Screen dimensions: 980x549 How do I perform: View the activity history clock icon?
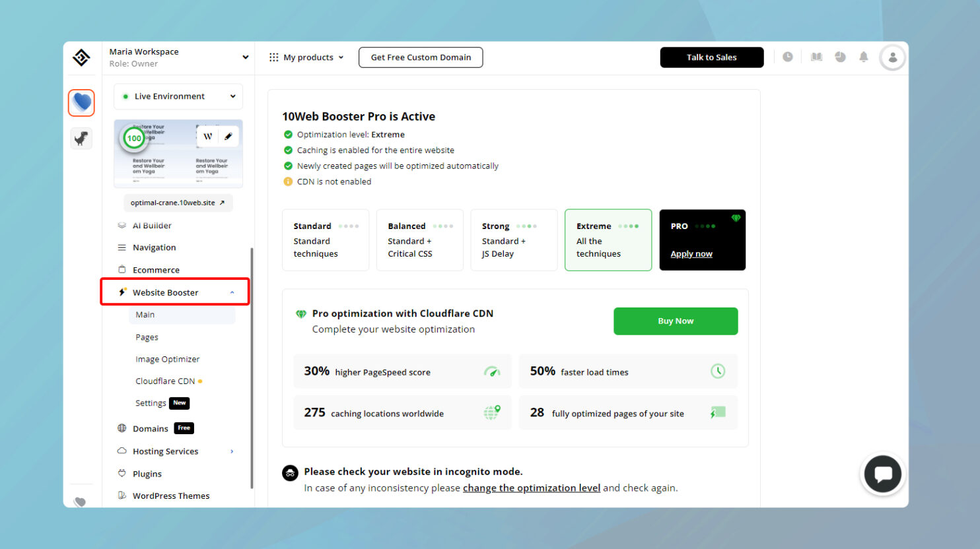787,57
